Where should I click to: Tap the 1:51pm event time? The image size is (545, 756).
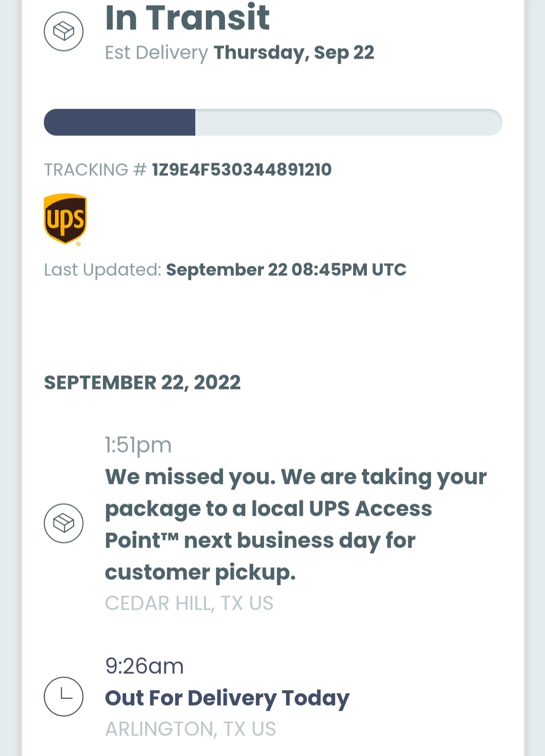pos(138,445)
